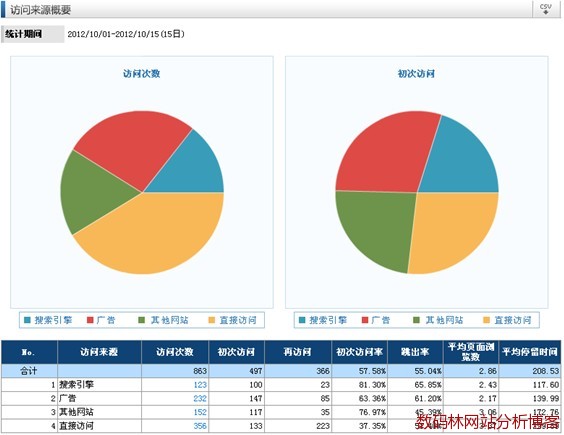Click 其他网站 green legend swatch under 访问次数 chart

pos(142,320)
